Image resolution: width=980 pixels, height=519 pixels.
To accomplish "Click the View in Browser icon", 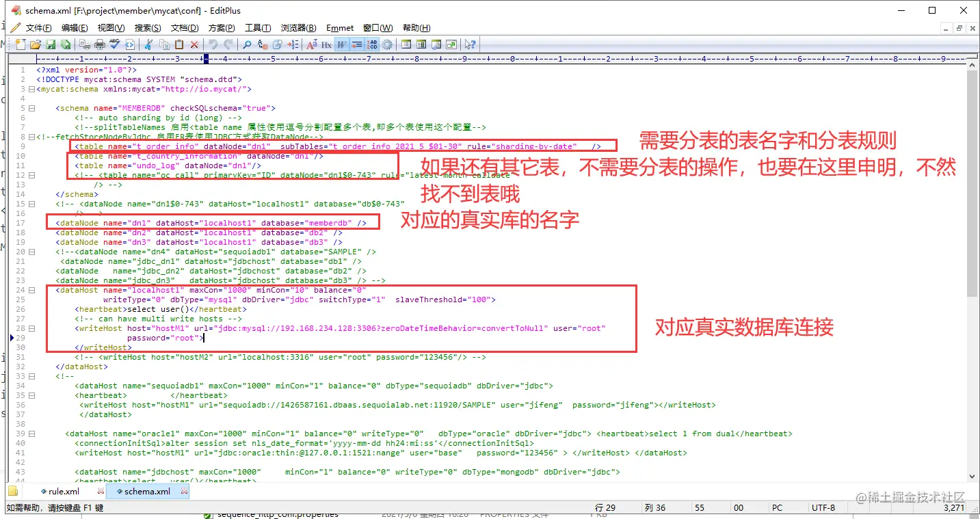I will tap(129, 44).
